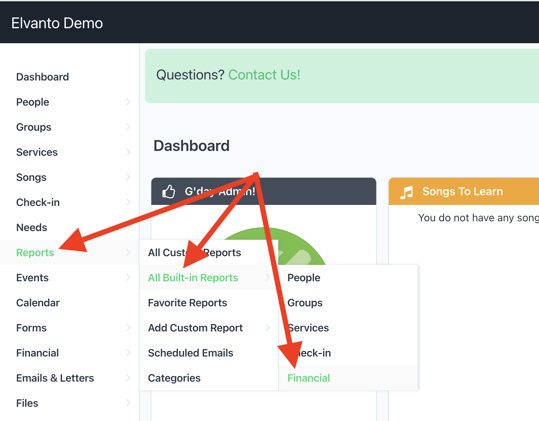The image size is (539, 421).
Task: Click the G'day Admin panel header
Action: click(x=264, y=191)
